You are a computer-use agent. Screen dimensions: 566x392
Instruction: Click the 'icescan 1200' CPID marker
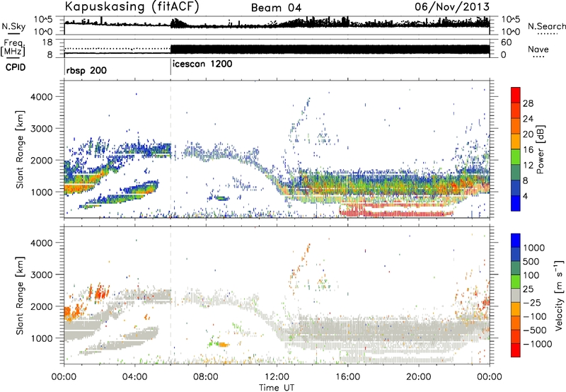tap(202, 64)
